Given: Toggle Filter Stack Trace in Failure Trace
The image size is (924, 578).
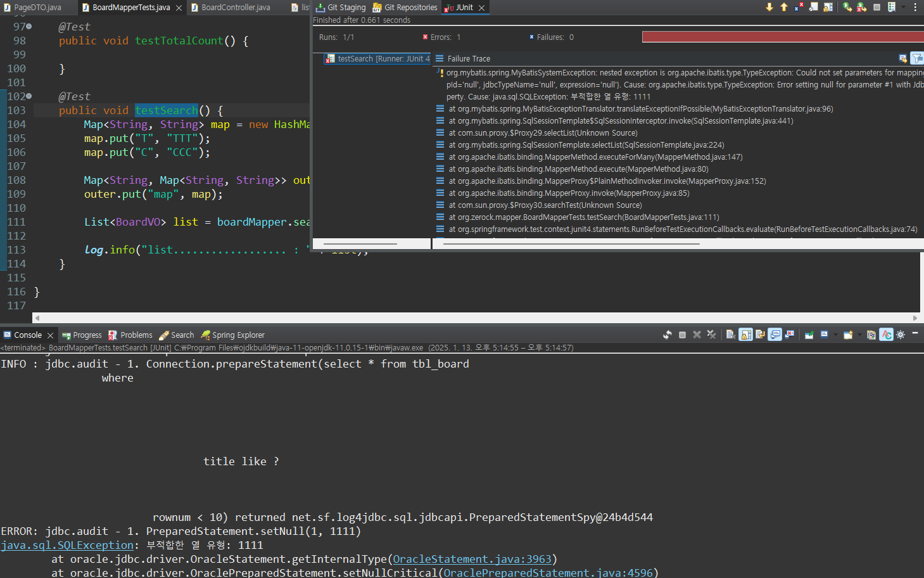Looking at the screenshot, I should 917,58.
